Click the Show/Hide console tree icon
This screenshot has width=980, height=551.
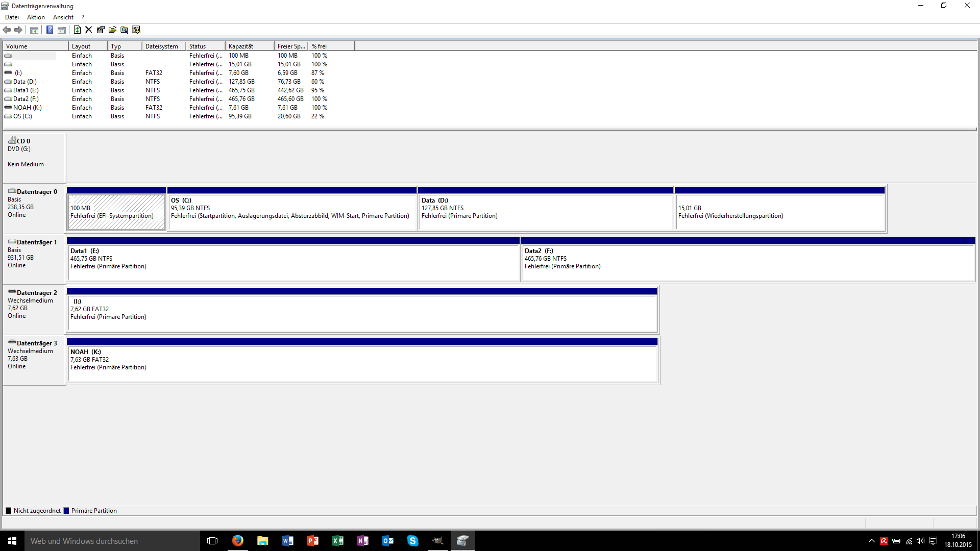point(34,30)
